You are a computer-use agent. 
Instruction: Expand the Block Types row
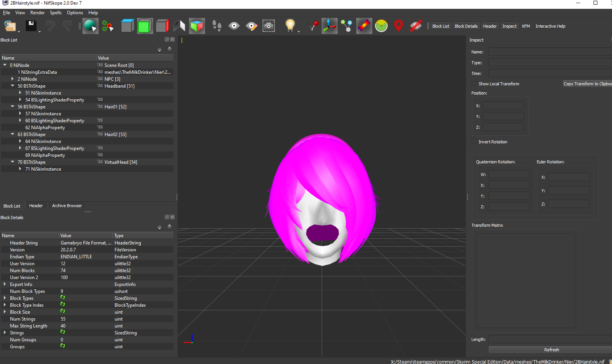point(5,298)
